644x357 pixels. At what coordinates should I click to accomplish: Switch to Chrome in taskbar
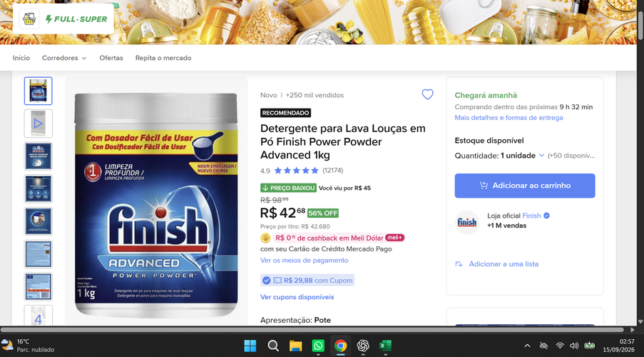coord(340,346)
